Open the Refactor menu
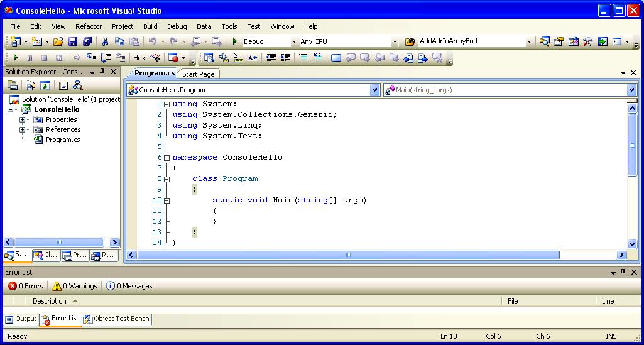 point(89,26)
